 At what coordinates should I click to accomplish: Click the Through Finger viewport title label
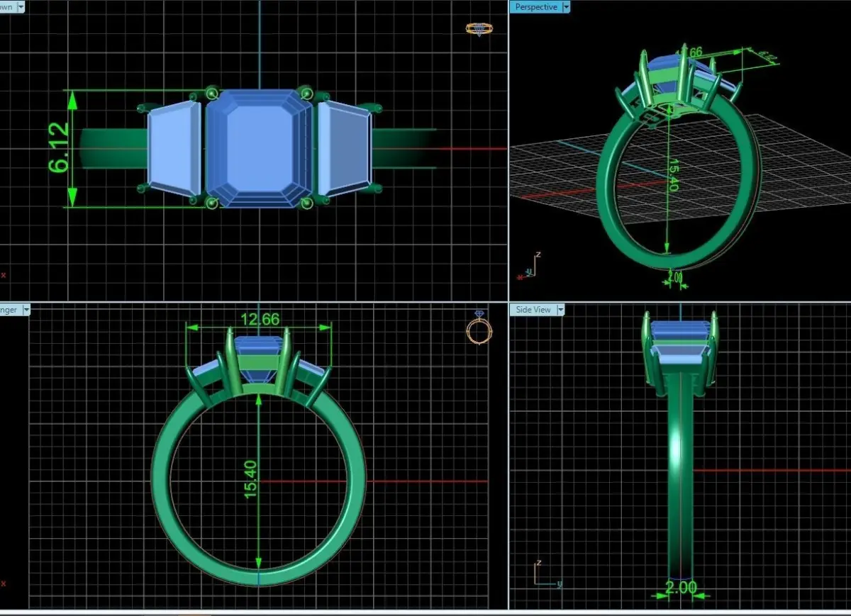pyautogui.click(x=10, y=310)
